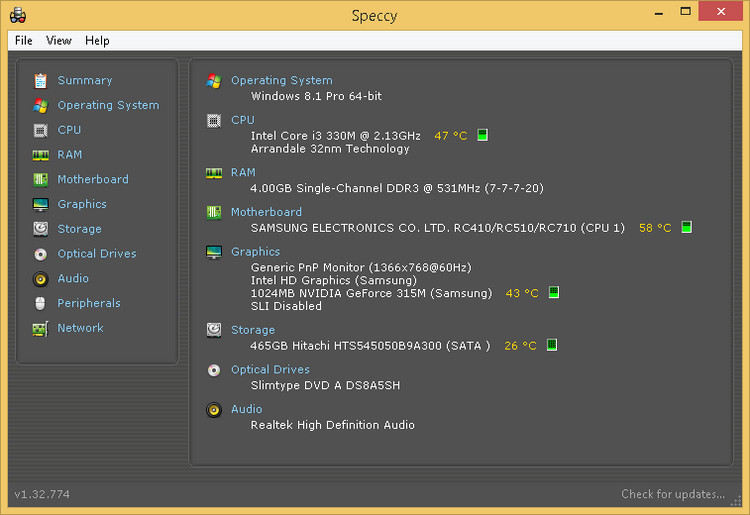Click the Graphics monitor icon in summary panel
The height and width of the screenshot is (515, 750).
point(214,252)
